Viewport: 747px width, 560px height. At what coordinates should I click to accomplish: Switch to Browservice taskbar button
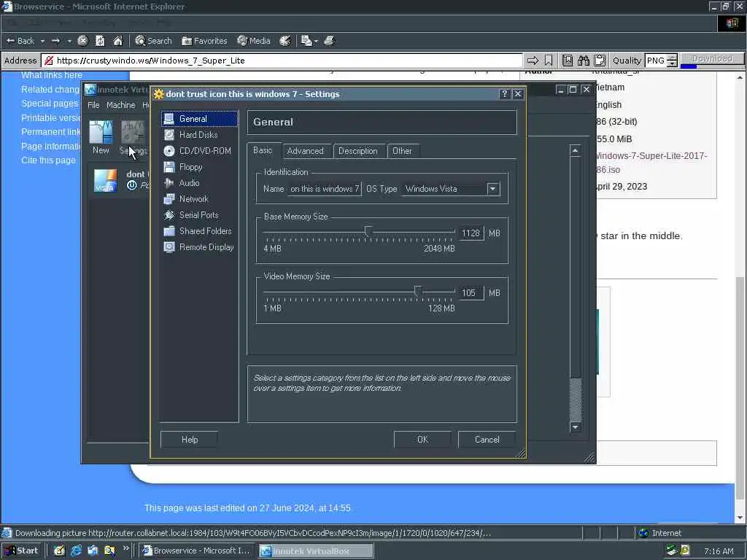(198, 551)
